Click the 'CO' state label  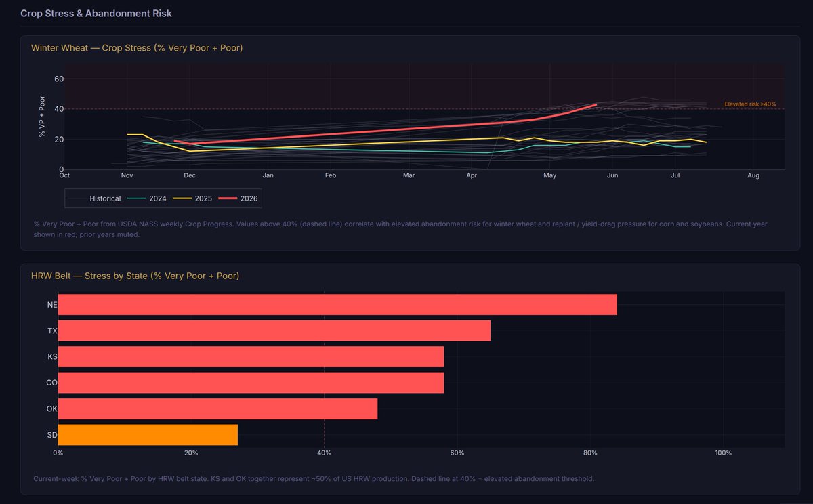click(51, 383)
